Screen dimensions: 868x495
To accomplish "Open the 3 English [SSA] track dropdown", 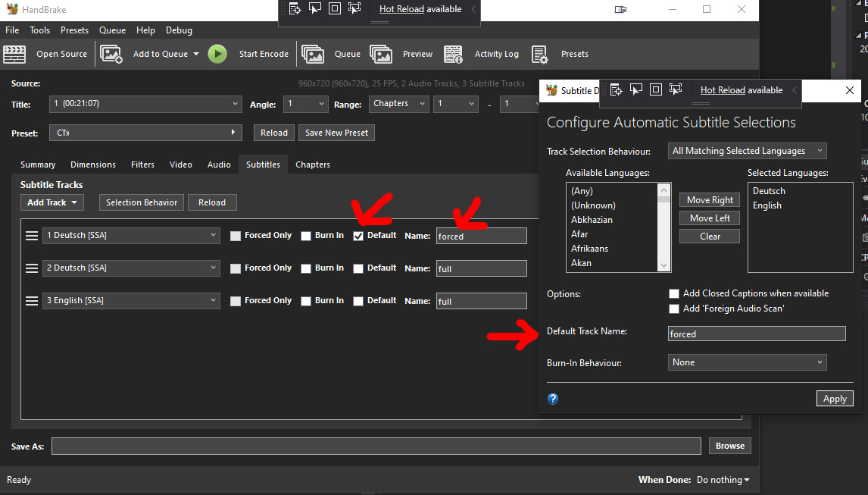I will pyautogui.click(x=131, y=301).
